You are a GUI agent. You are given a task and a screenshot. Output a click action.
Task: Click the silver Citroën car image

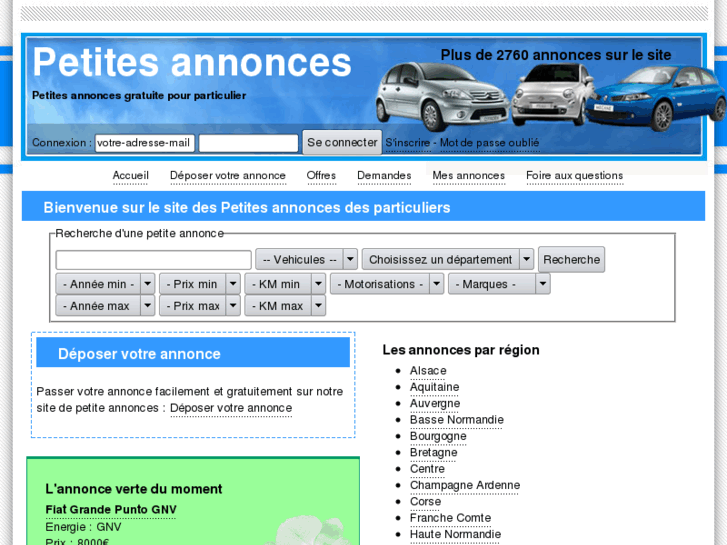443,96
